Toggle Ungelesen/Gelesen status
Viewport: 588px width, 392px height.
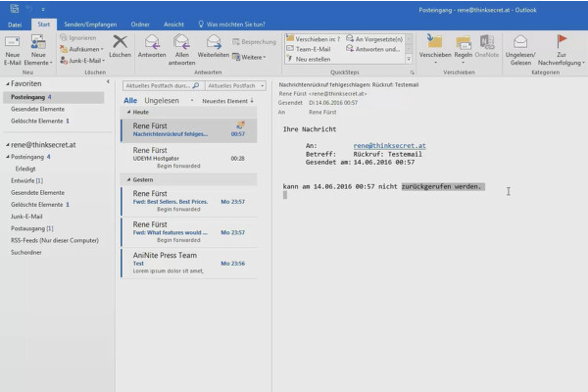(x=520, y=50)
